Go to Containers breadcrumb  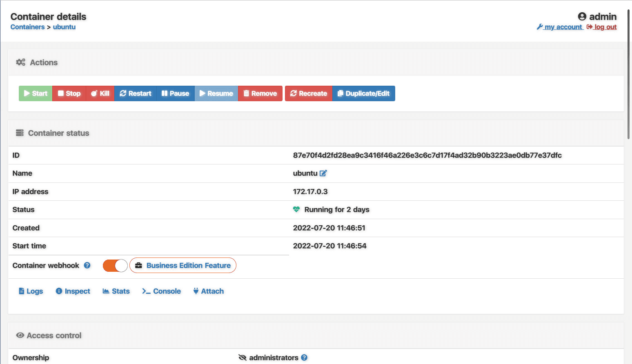coord(27,27)
